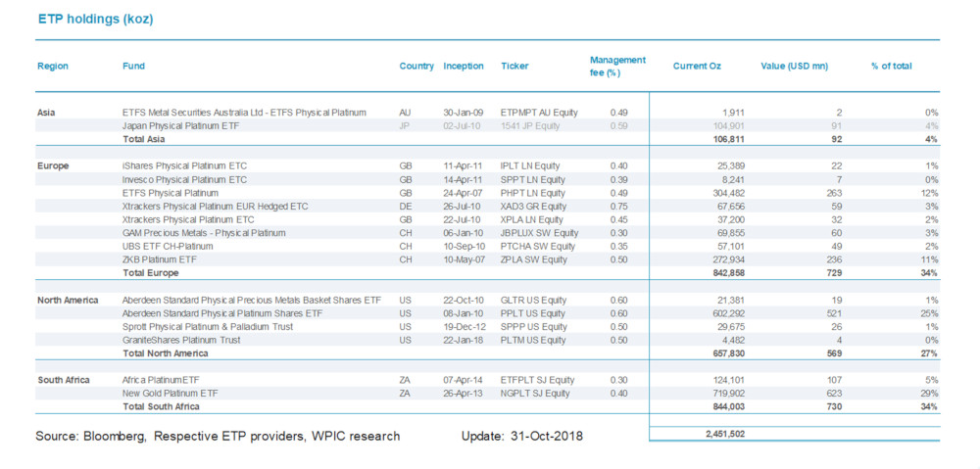Viewport: 980px width, 469px height.
Task: Click the 'Value (USD mn)' header
Action: 795,67
